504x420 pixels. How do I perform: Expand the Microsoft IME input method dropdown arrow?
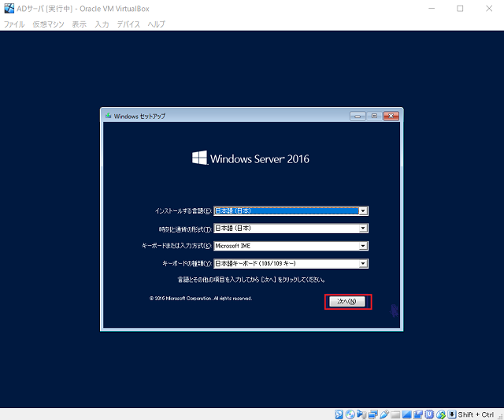tap(363, 246)
